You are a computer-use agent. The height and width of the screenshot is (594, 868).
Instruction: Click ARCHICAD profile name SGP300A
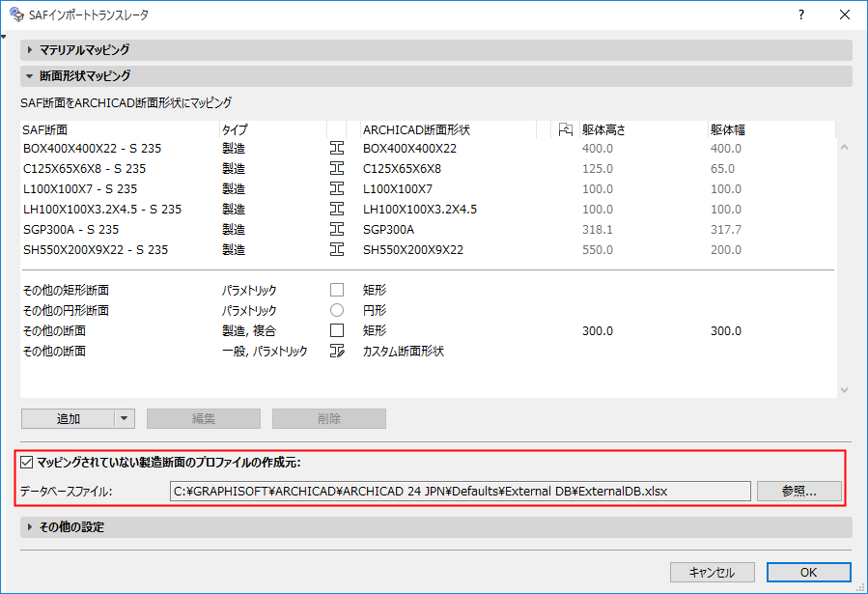pos(388,229)
